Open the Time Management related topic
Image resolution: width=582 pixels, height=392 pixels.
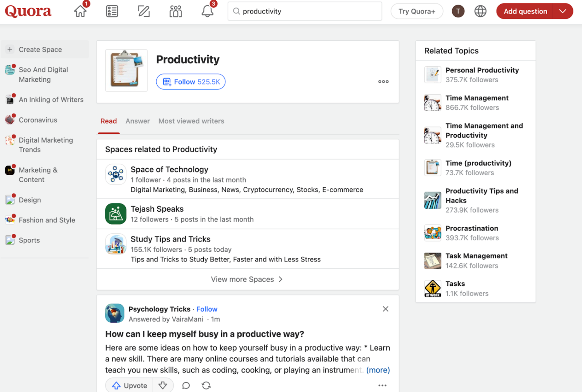[477, 98]
